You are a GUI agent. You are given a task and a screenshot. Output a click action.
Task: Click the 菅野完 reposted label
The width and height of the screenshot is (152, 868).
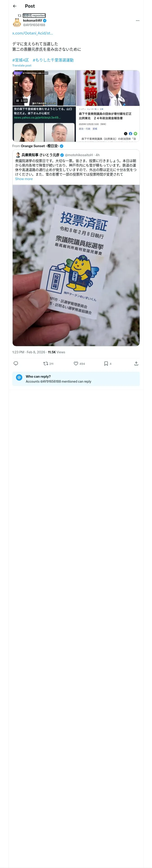click(x=34, y=16)
